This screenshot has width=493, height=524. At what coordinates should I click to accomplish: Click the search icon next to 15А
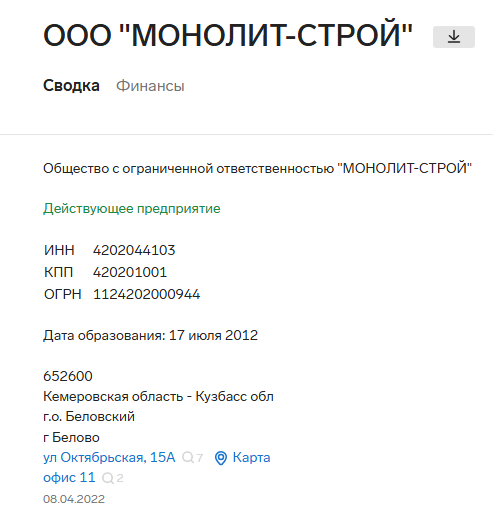point(188,457)
